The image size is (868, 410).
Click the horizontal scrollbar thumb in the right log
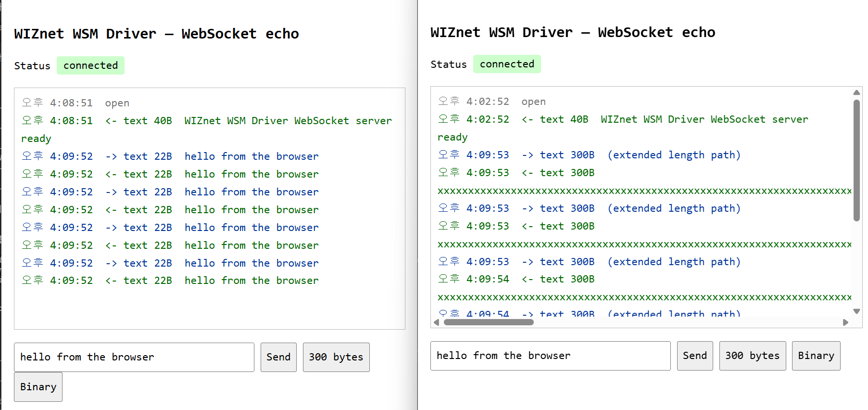pos(489,322)
